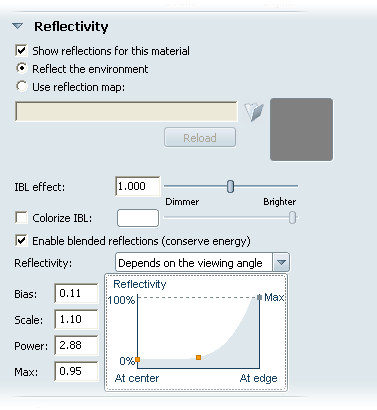Enable the Colorize IBL checkbox
This screenshot has height=410, width=377.
[x=22, y=218]
